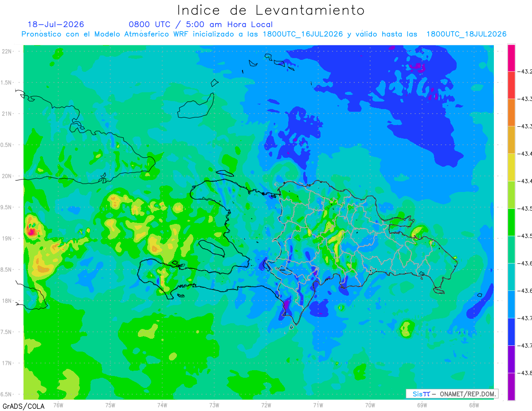The width and height of the screenshot is (532, 411).
Task: Click the "74W" longitude label
Action: pyautogui.click(x=162, y=405)
